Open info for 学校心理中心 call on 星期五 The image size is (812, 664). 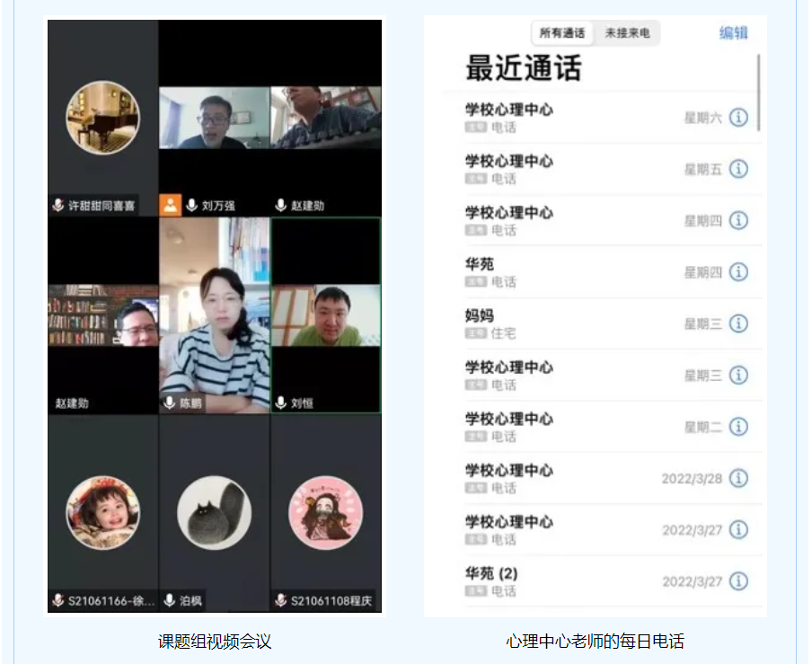(738, 168)
